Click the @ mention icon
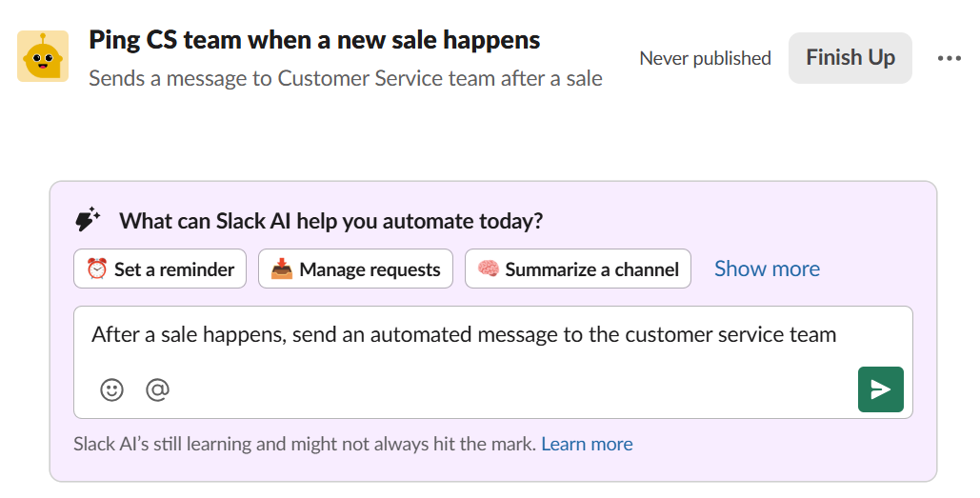The width and height of the screenshot is (980, 498). 157,389
